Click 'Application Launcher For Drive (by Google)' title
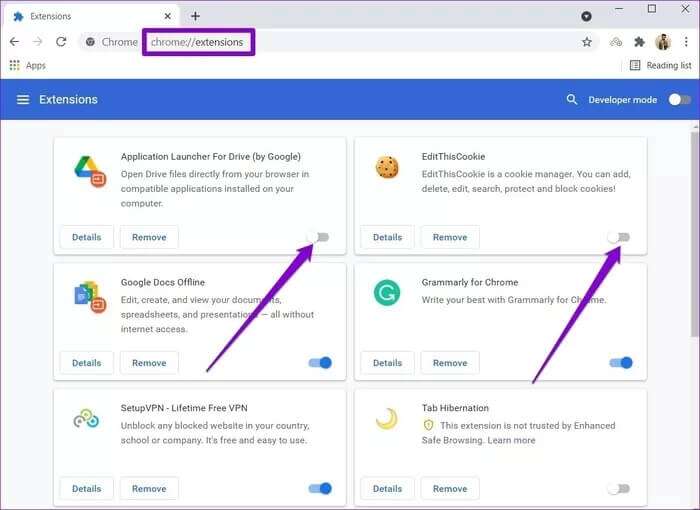This screenshot has width=700, height=510. point(210,157)
